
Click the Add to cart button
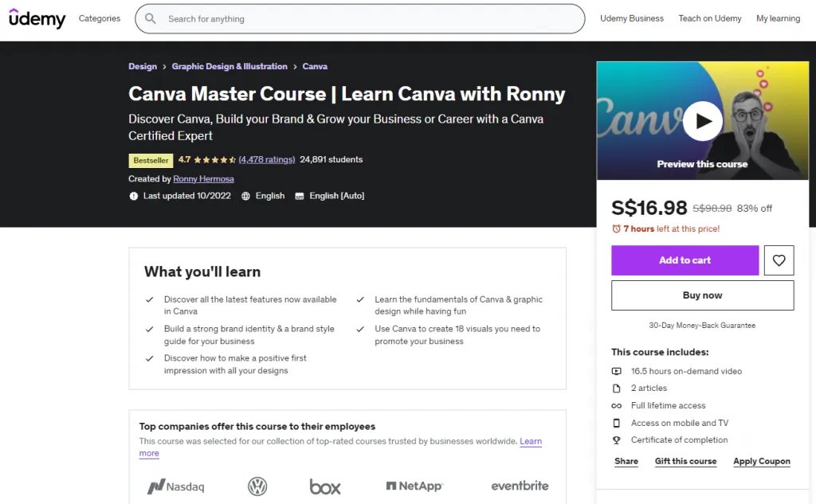tap(685, 260)
